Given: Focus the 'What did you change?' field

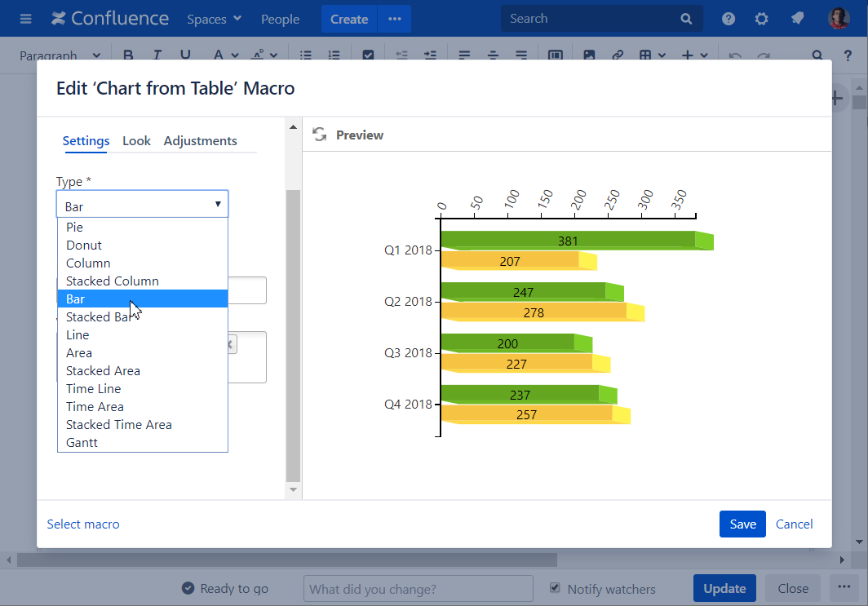Looking at the screenshot, I should pyautogui.click(x=418, y=589).
